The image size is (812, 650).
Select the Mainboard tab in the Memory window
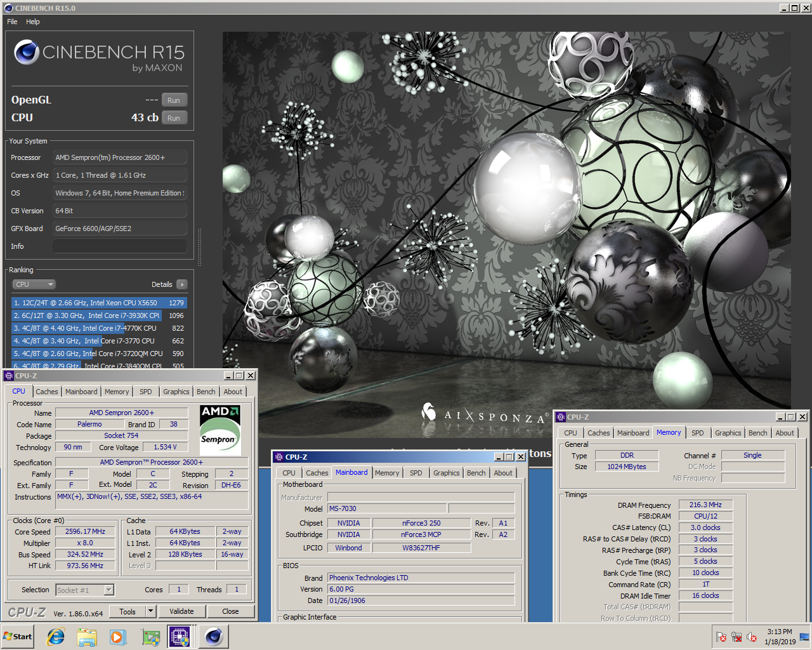(x=633, y=433)
